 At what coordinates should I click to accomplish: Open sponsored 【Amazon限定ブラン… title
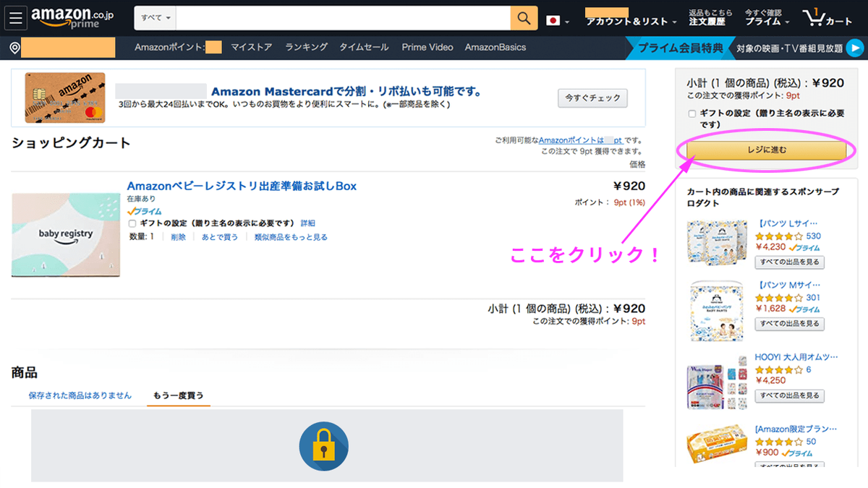[796, 429]
